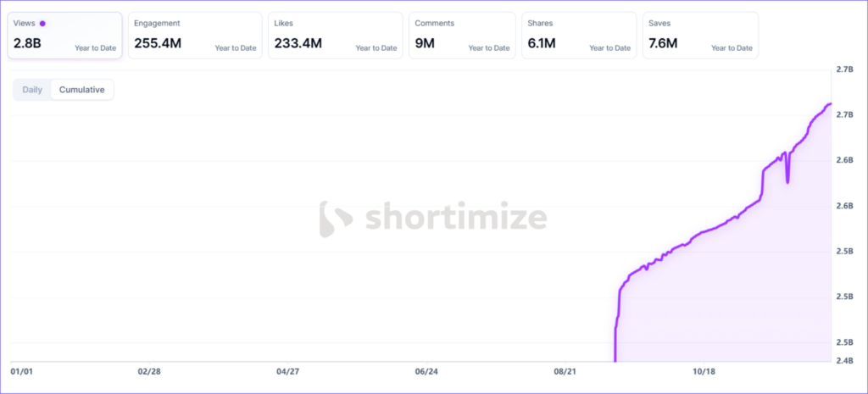Click Year to Date under Views
868x394 pixels.
click(x=95, y=48)
